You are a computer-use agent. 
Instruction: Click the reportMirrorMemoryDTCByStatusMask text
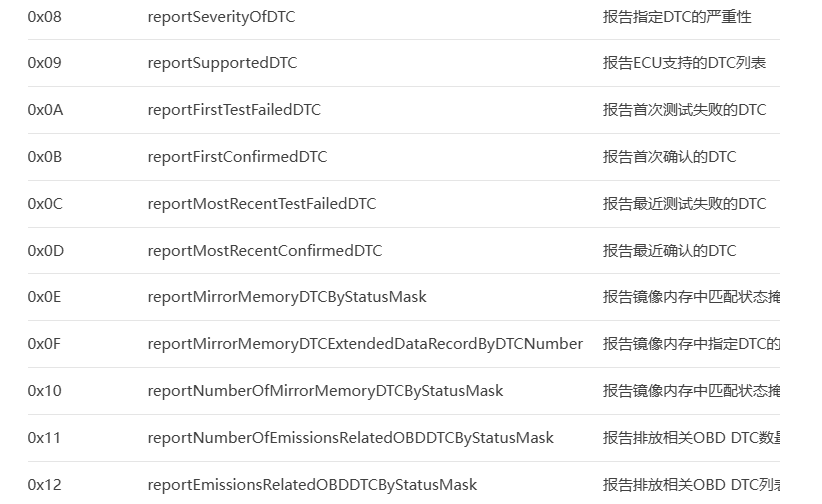tap(287, 297)
